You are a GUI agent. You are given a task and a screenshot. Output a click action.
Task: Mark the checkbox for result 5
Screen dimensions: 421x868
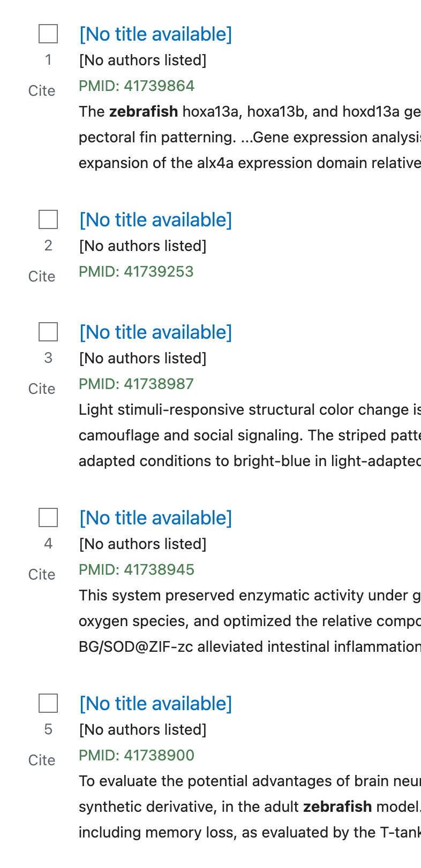[x=48, y=703]
